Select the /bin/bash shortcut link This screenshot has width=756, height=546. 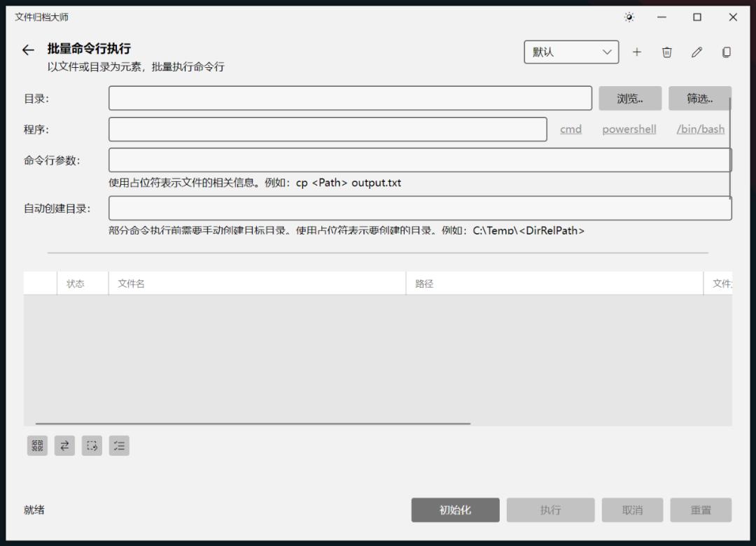(700, 129)
